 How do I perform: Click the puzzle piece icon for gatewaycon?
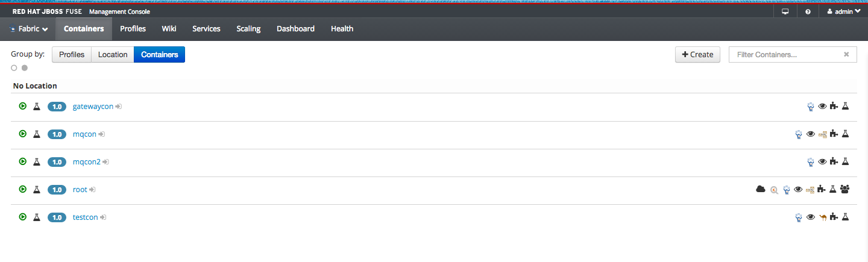834,106
